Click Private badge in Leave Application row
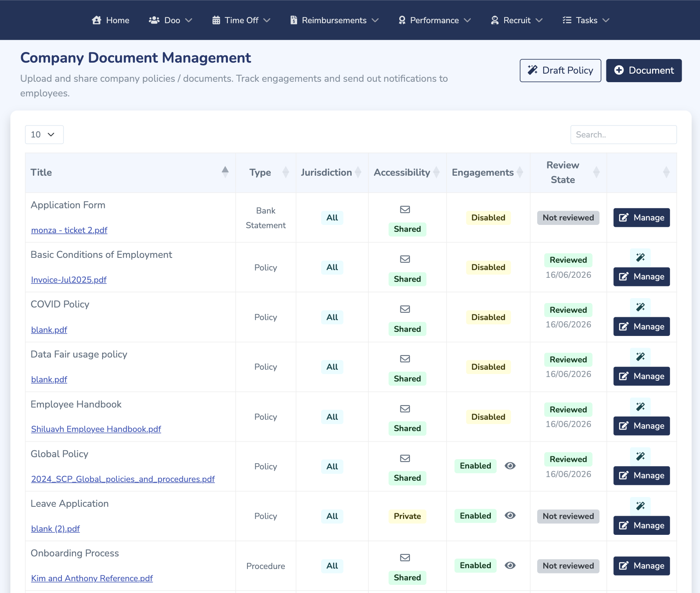Viewport: 700px width, 593px height. (407, 516)
